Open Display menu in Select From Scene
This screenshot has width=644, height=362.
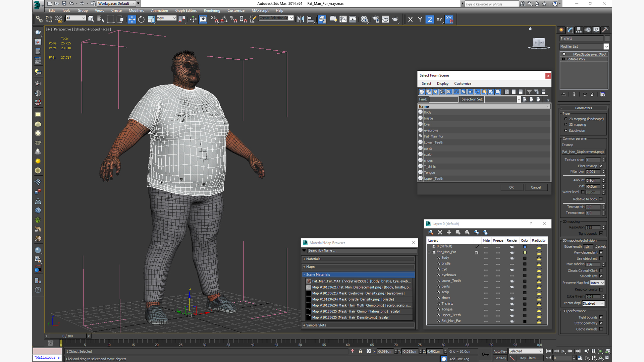[442, 83]
